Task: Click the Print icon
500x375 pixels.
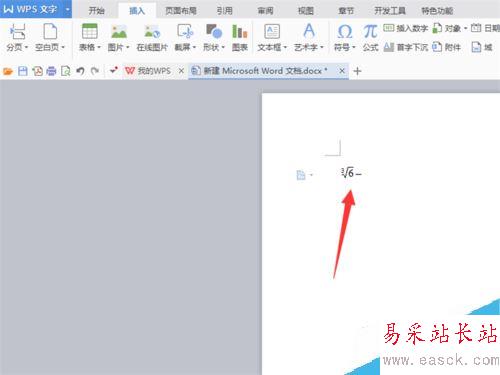Action: 51,71
